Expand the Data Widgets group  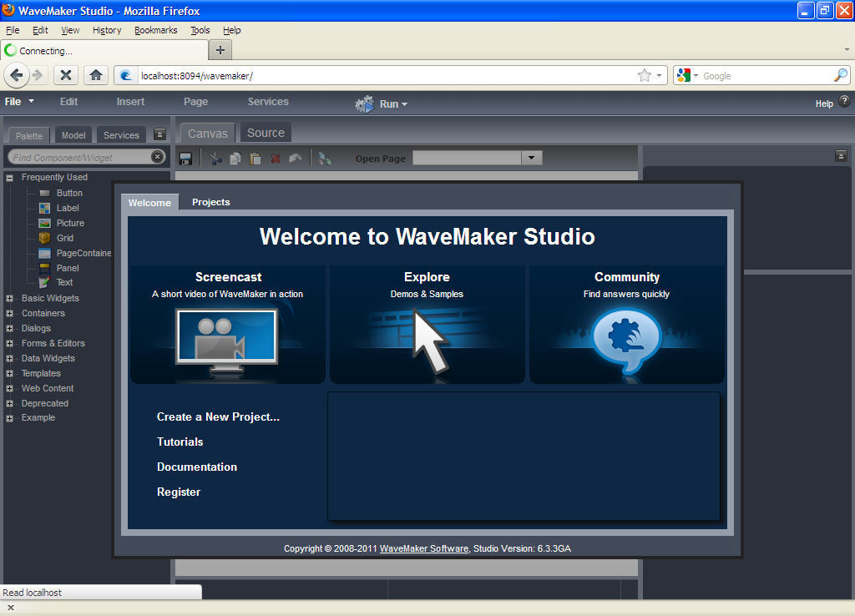(x=9, y=359)
